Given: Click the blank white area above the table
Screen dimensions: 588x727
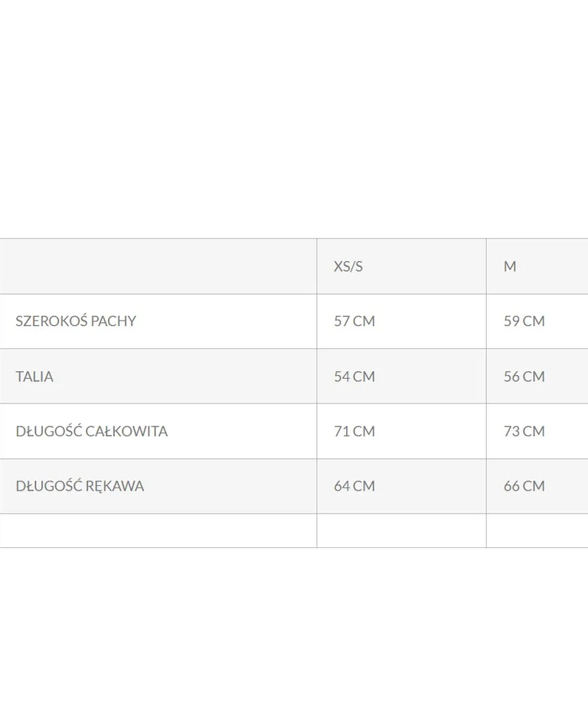Looking at the screenshot, I should tap(294, 115).
